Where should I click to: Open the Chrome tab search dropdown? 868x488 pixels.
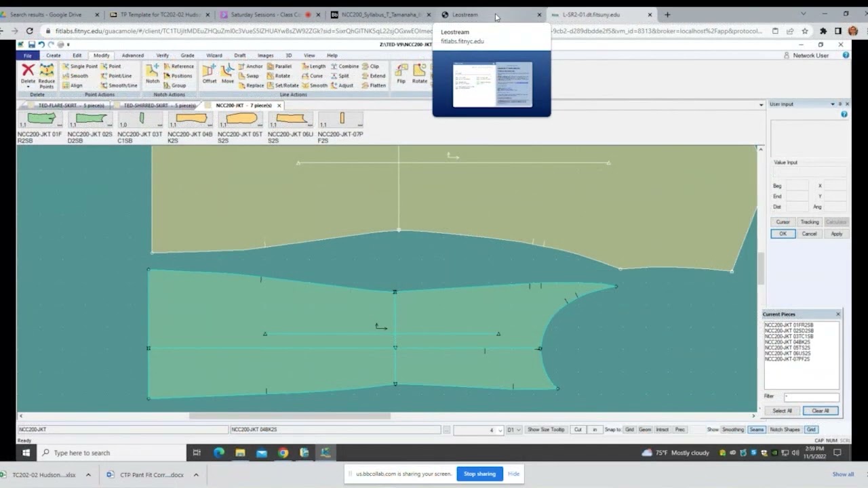click(803, 14)
